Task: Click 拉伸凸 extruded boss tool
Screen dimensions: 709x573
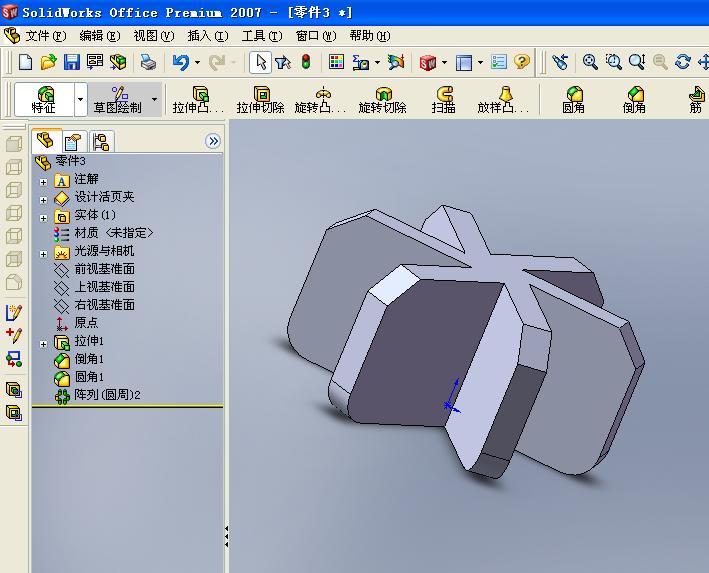Action: click(x=198, y=99)
